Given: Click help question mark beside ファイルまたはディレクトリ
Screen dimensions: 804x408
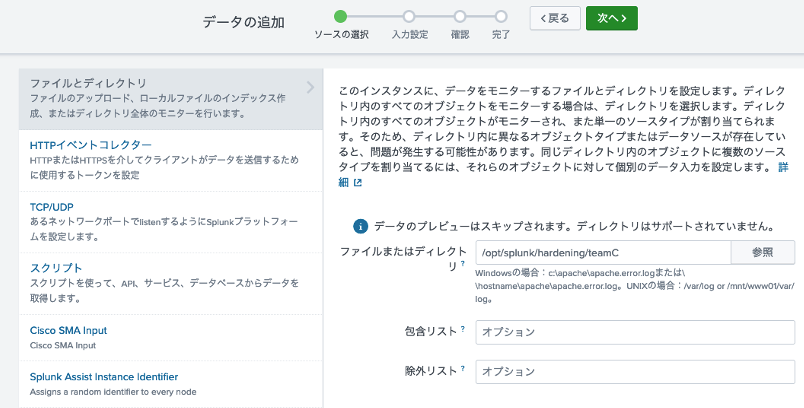Looking at the screenshot, I should coord(463,263).
